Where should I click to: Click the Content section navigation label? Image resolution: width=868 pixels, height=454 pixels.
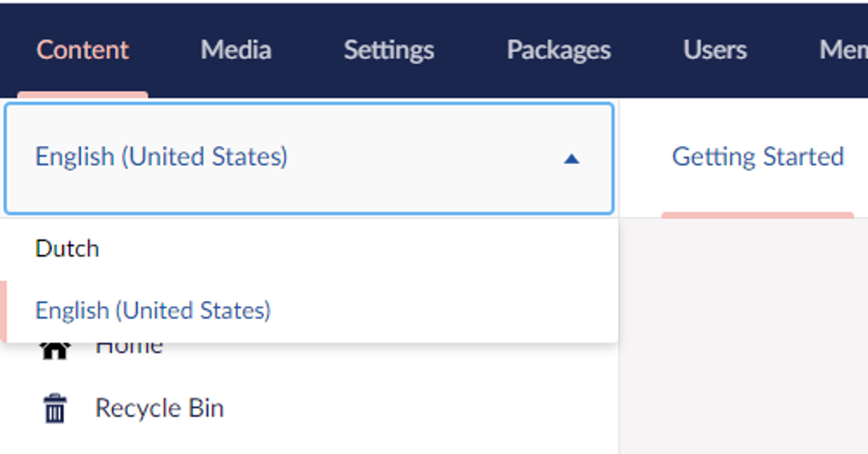coord(82,50)
